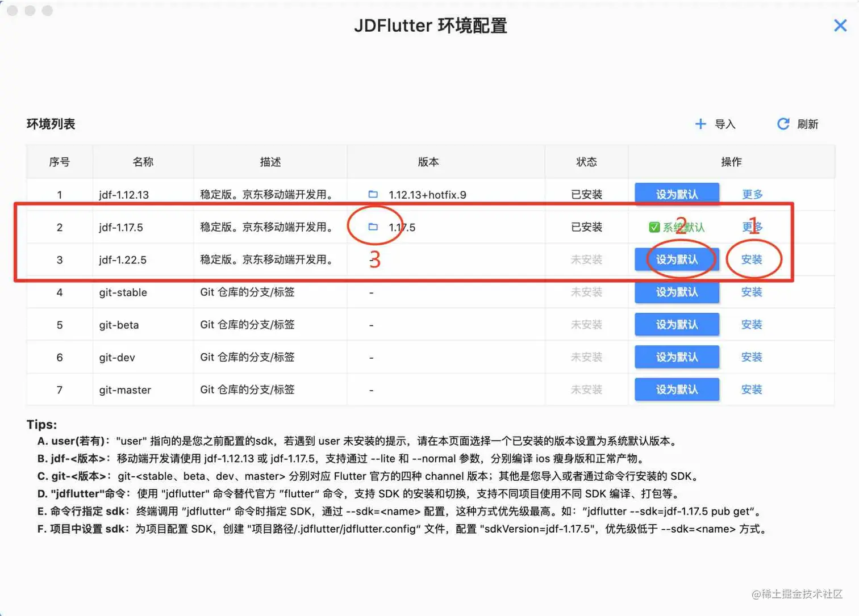This screenshot has height=616, width=859.
Task: Select the git-beta name cell
Action: (x=119, y=325)
